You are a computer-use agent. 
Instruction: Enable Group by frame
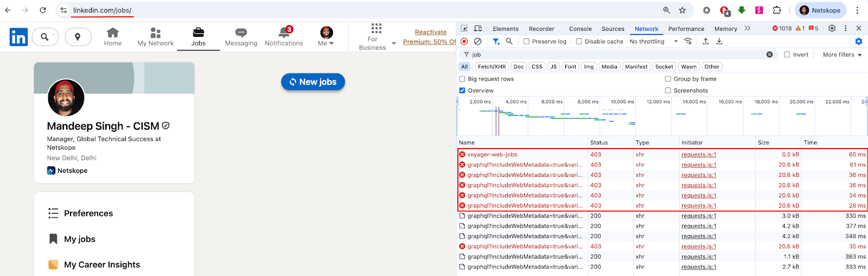(x=668, y=79)
